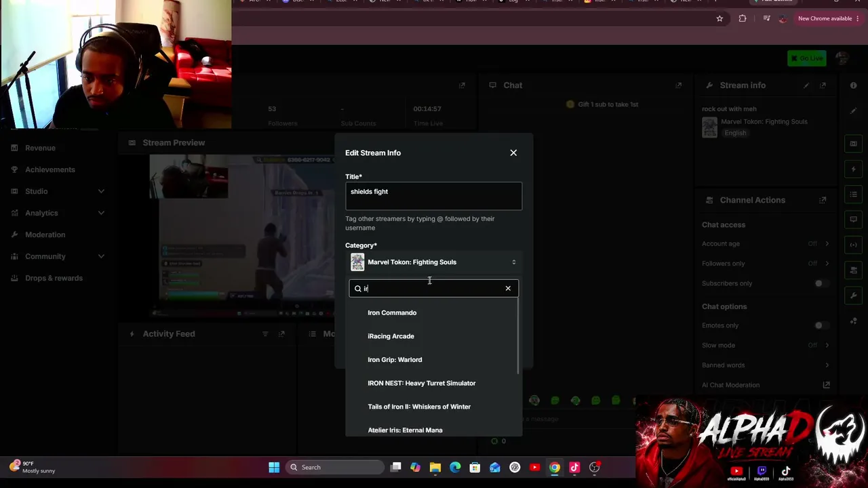Open Account age settings
The height and width of the screenshot is (488, 868).
click(766, 244)
